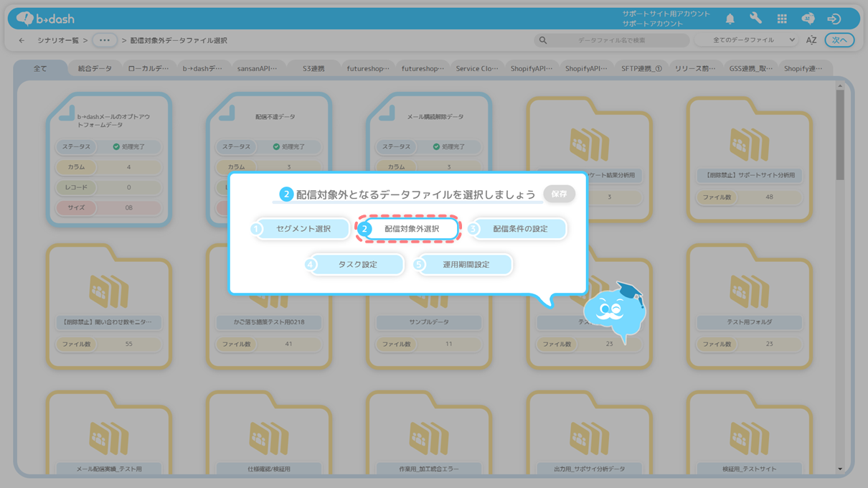Open the リリース前… tab
Image resolution: width=868 pixels, height=488 pixels.
[695, 69]
